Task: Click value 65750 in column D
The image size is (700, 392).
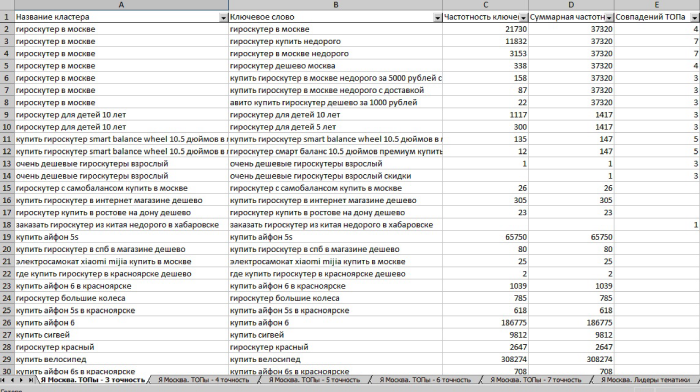Action: coord(571,237)
